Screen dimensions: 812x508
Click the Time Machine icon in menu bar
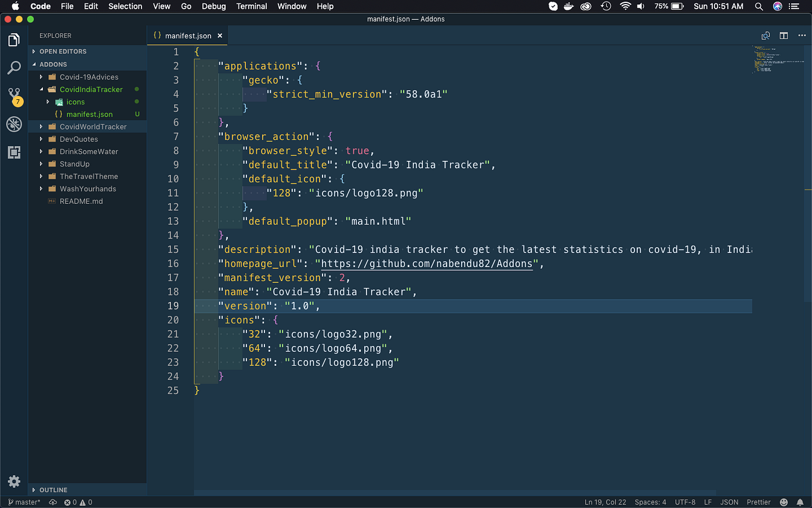click(606, 6)
